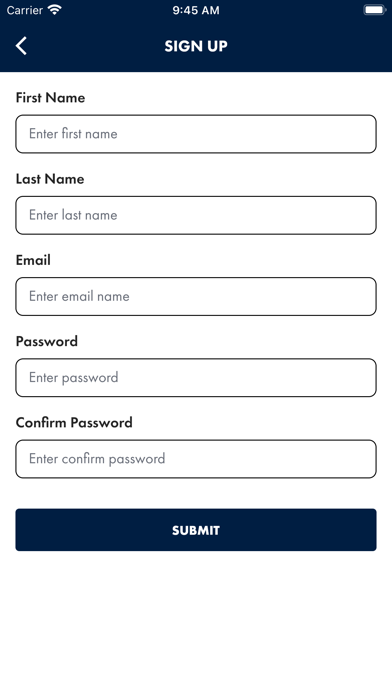Tap the Carrier text in status bar
Viewport: 392px width, 696px height.
click(24, 10)
